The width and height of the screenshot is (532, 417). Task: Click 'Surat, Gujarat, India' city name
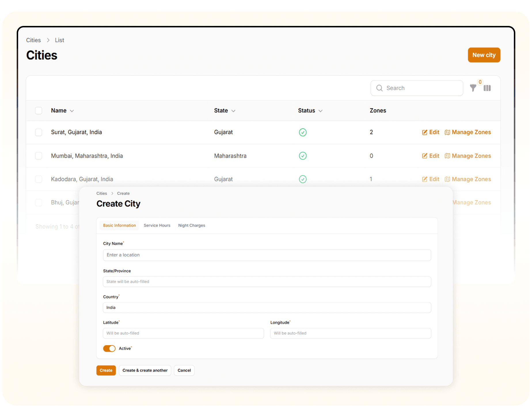(76, 132)
